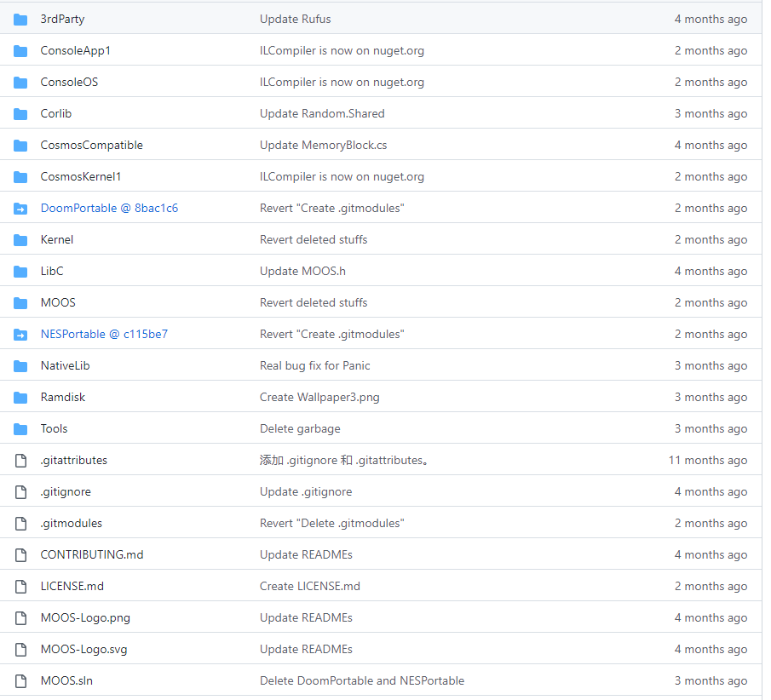Screen dimensions: 771x700
Task: Open the 'Update Random.Shared' commit message
Action: pos(322,113)
